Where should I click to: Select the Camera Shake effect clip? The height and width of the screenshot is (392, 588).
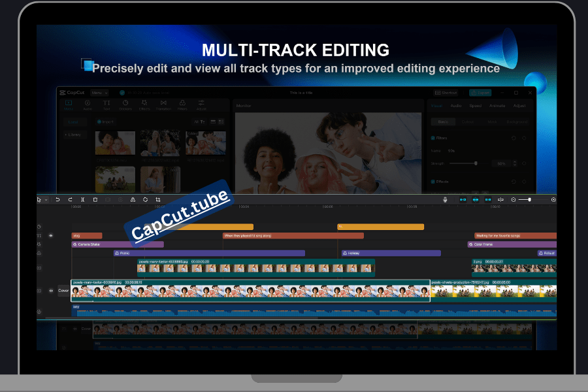coord(118,244)
